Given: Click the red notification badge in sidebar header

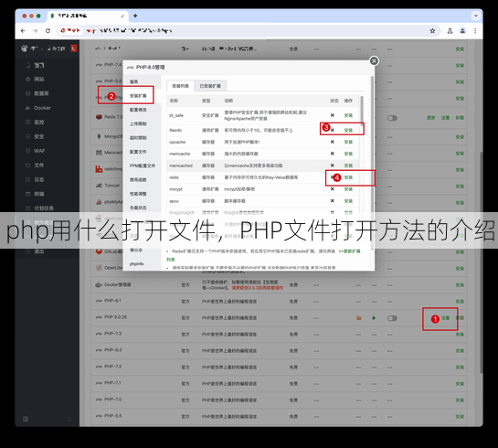Looking at the screenshot, I should click(74, 48).
